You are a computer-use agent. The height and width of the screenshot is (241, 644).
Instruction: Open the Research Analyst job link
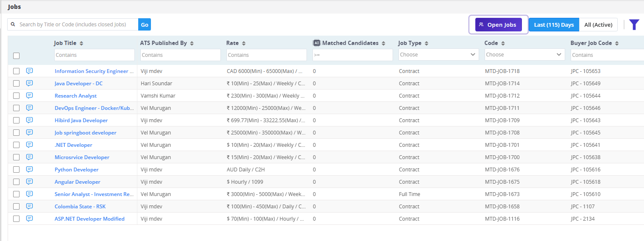tap(75, 96)
